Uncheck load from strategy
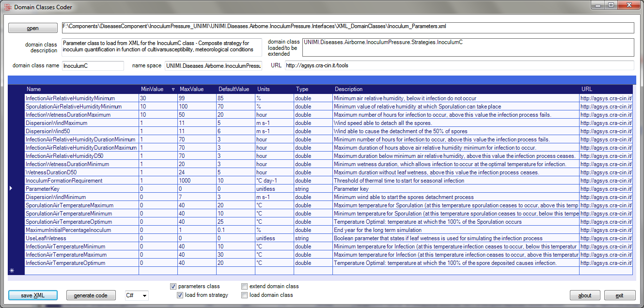 point(180,295)
